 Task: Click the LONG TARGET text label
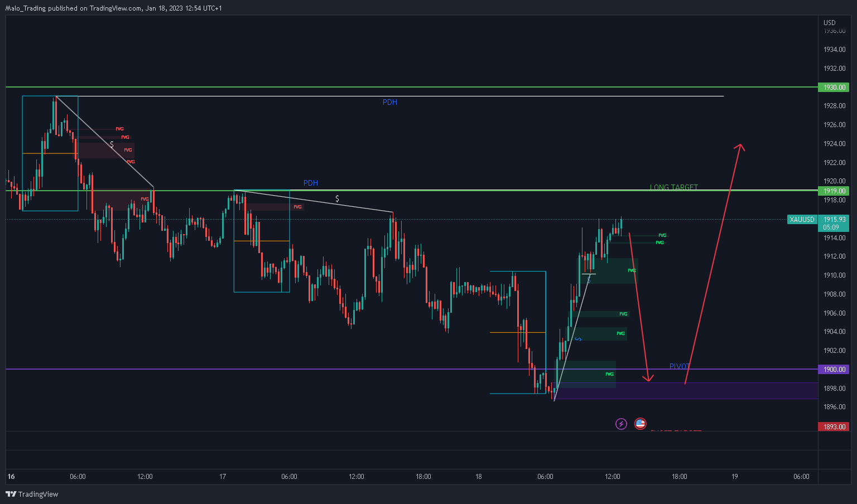[x=673, y=187]
